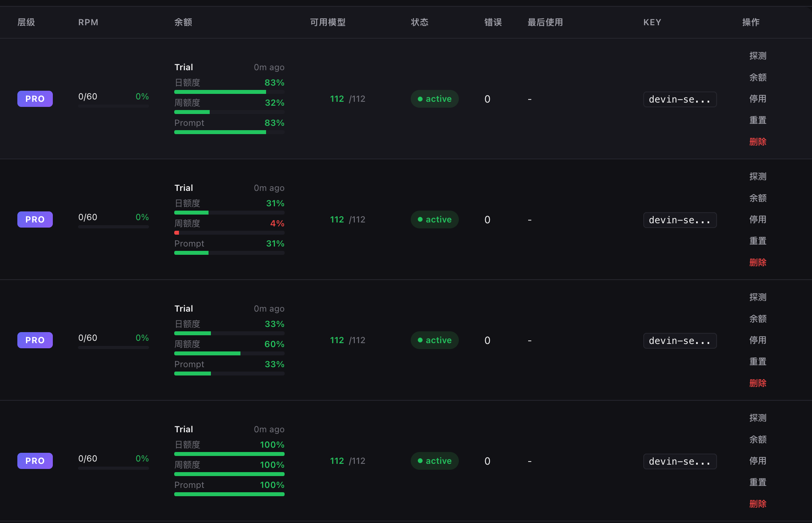The height and width of the screenshot is (523, 812).
Task: Click 停用 in the third row
Action: click(758, 340)
